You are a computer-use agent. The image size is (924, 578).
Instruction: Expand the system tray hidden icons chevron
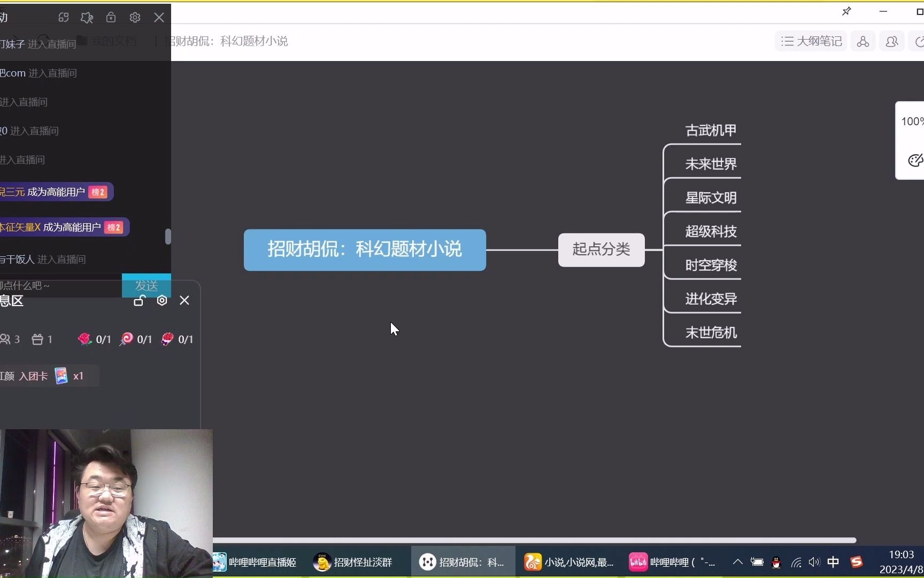pos(738,562)
